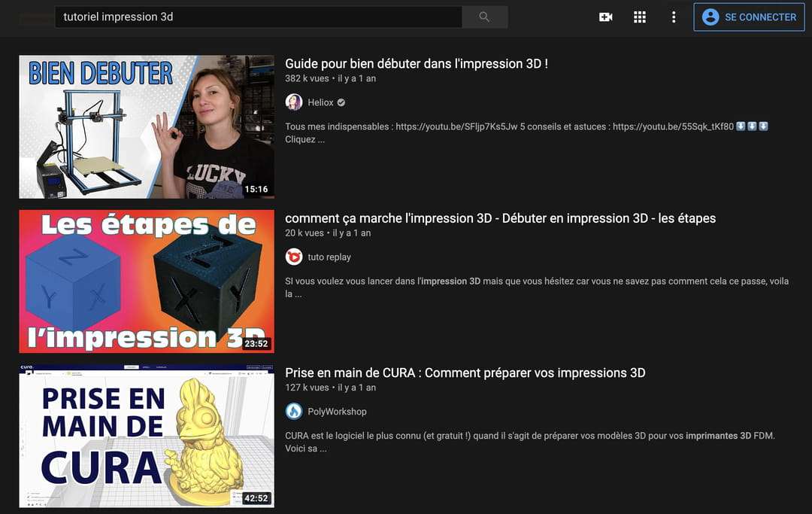Click the SE CONNECTER sign-in button
The height and width of the screenshot is (514, 812).
coord(749,17)
